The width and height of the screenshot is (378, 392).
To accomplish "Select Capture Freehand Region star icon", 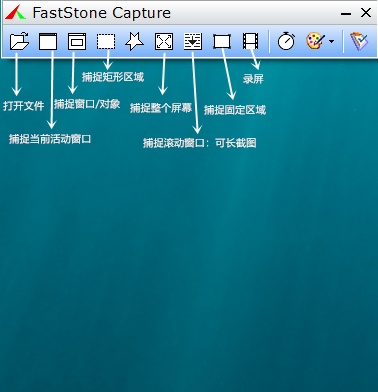I will 135,41.
